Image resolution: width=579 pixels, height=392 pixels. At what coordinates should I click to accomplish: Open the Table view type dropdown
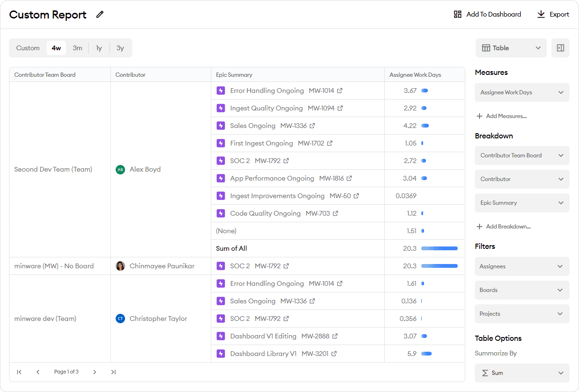pos(511,48)
